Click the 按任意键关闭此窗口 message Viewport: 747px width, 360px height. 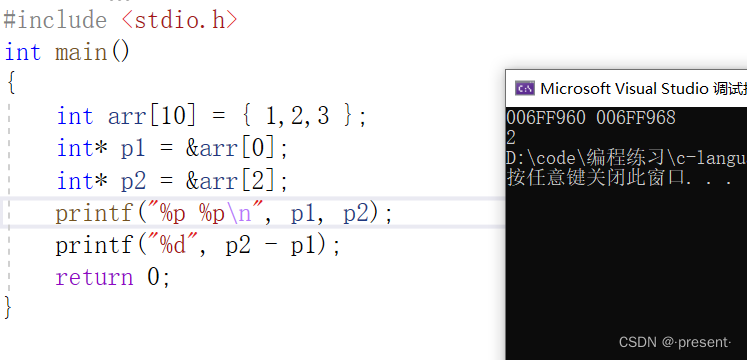pos(619,178)
